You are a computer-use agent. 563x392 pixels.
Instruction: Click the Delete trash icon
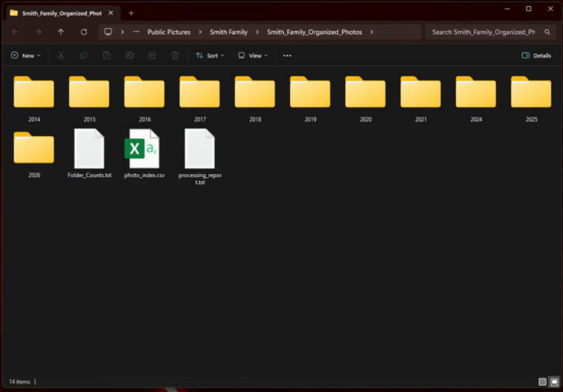175,55
